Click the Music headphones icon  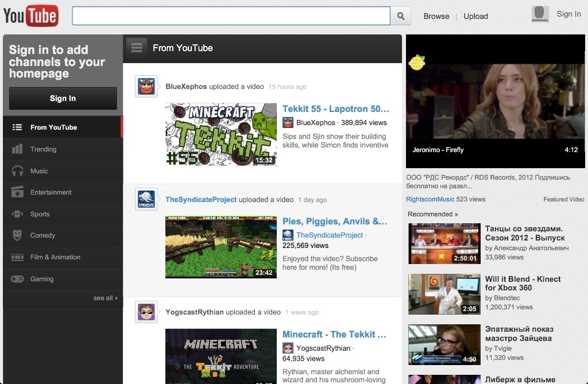17,171
